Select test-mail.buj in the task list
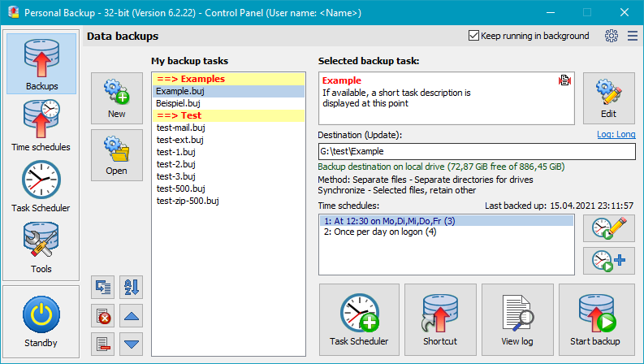Screen dimensions: 644x364 click(x=180, y=128)
